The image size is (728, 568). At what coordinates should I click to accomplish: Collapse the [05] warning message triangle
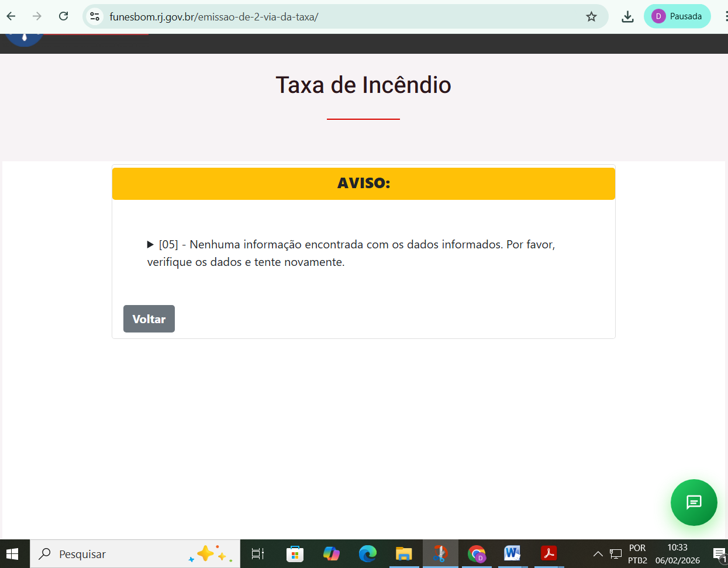150,245
